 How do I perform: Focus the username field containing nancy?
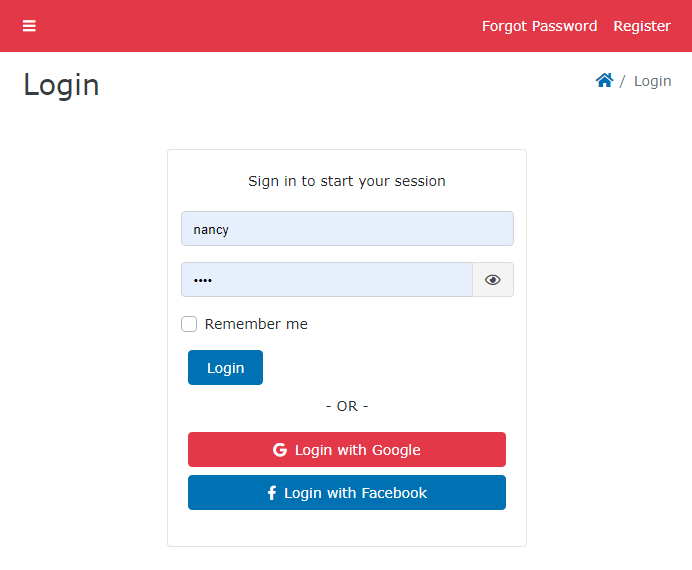pos(347,229)
